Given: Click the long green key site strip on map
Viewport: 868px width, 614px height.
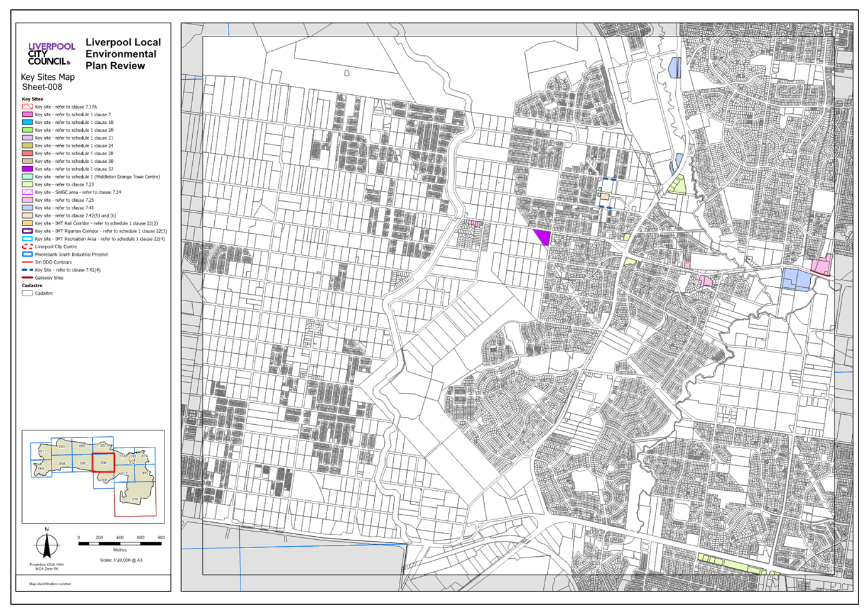Looking at the screenshot, I should (732, 564).
